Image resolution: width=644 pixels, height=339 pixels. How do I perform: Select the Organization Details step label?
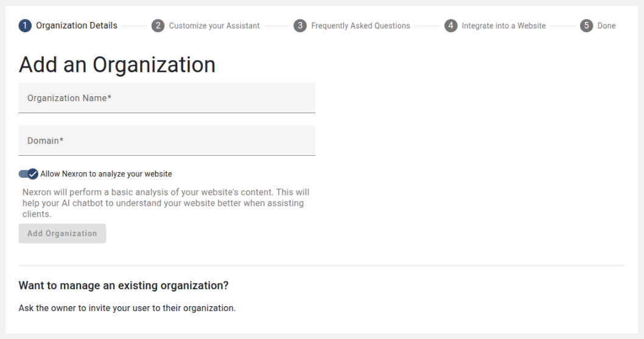(x=77, y=26)
